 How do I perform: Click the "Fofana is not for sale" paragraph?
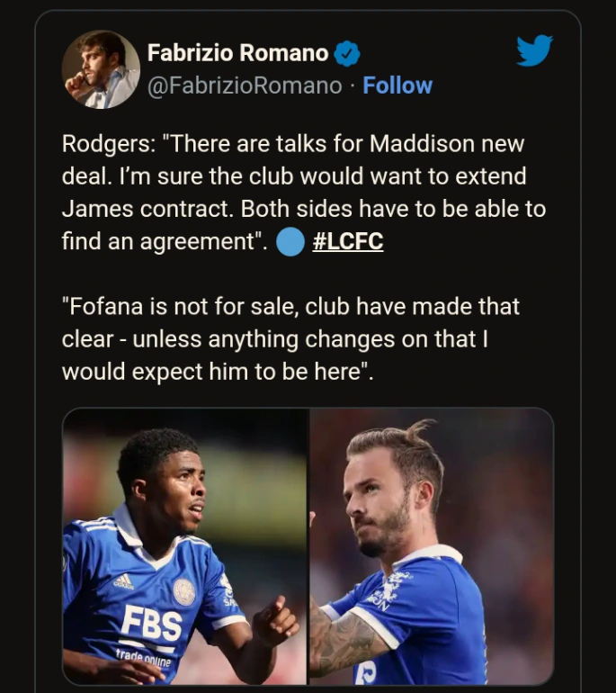290,338
